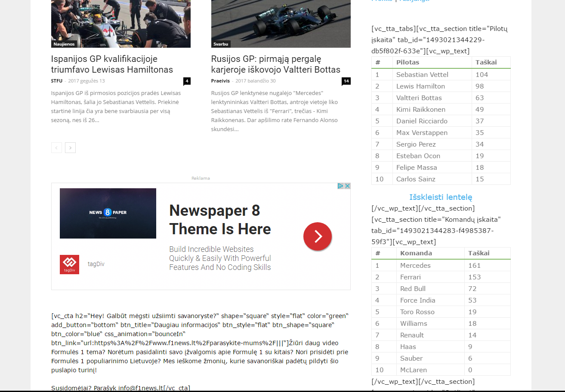Select 'Sebastian Vettel' in the drivers table
565x392 pixels.
pyautogui.click(x=422, y=75)
